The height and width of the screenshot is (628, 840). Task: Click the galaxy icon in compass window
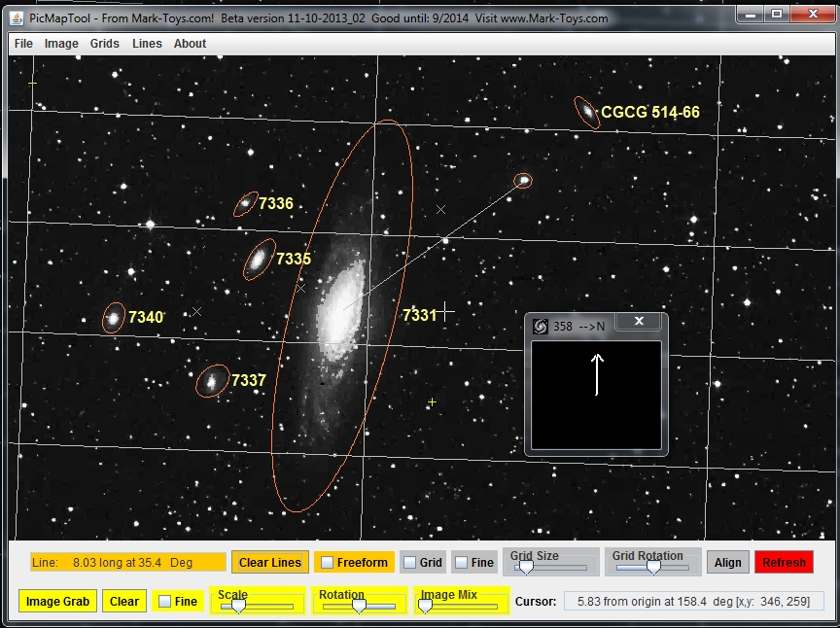tap(541, 326)
